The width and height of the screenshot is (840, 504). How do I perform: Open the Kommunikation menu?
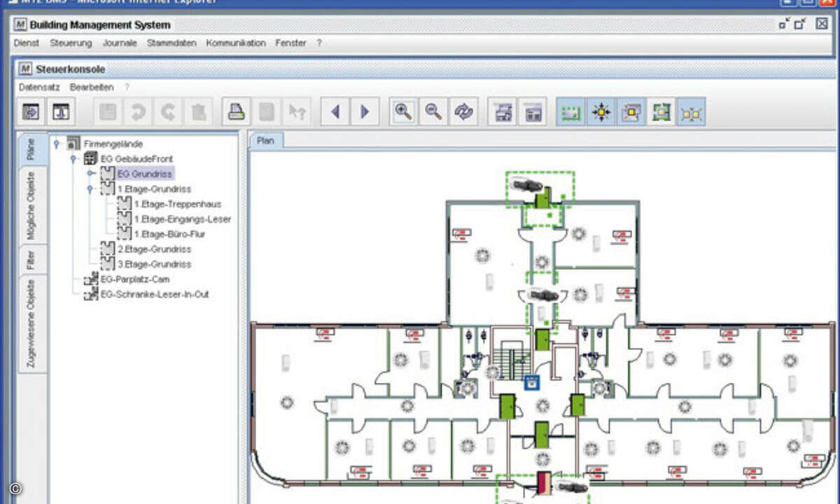click(236, 43)
